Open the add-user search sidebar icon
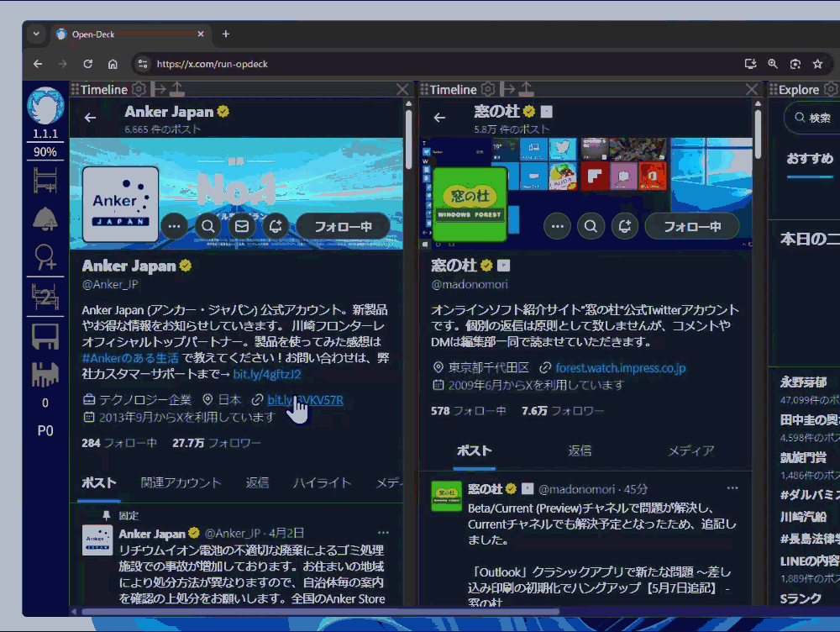Image resolution: width=840 pixels, height=632 pixels. (x=45, y=257)
